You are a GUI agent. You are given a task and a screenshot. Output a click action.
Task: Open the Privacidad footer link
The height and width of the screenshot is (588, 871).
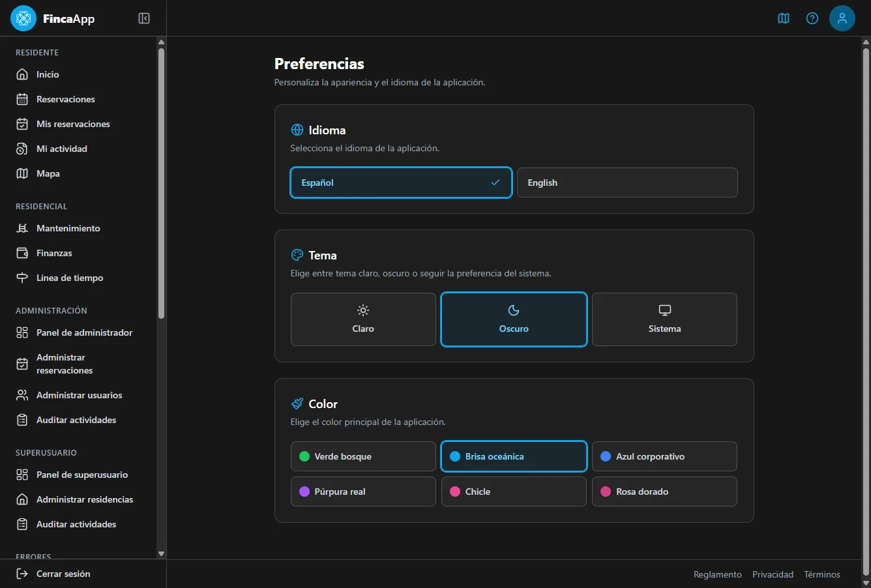pos(773,574)
